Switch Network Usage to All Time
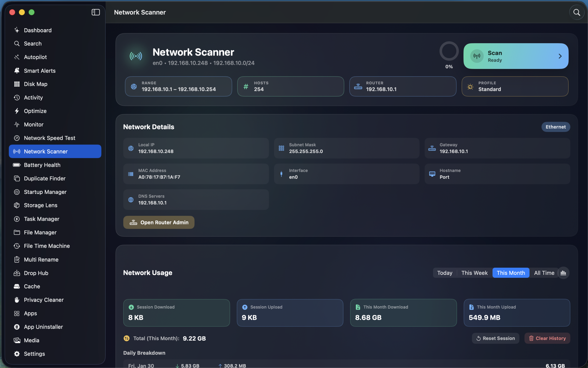This screenshot has height=368, width=588. pyautogui.click(x=544, y=273)
